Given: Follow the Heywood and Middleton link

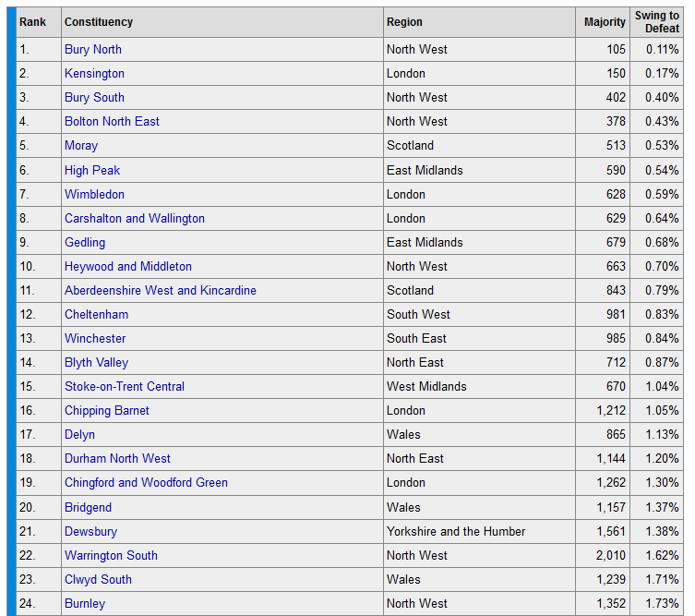Looking at the screenshot, I should click(128, 266).
